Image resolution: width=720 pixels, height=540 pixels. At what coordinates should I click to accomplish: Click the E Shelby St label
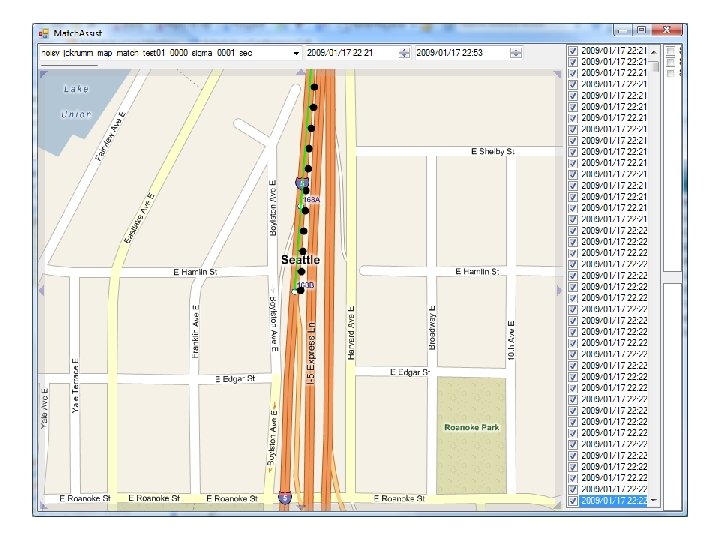coord(493,152)
